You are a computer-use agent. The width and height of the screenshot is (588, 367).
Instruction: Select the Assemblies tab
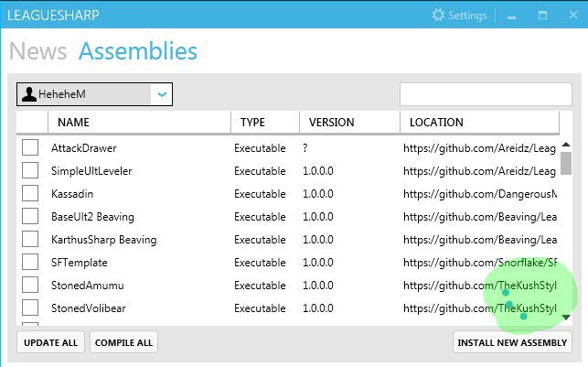pos(137,51)
